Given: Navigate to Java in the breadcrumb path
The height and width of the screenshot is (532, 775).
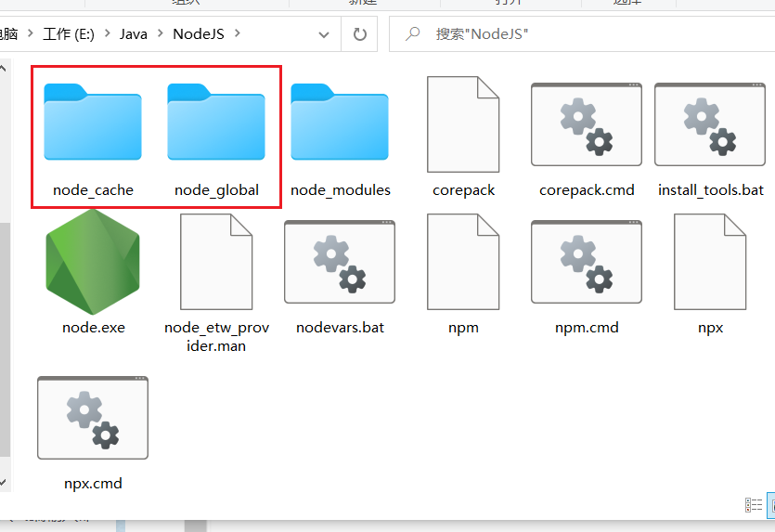Looking at the screenshot, I should [133, 34].
